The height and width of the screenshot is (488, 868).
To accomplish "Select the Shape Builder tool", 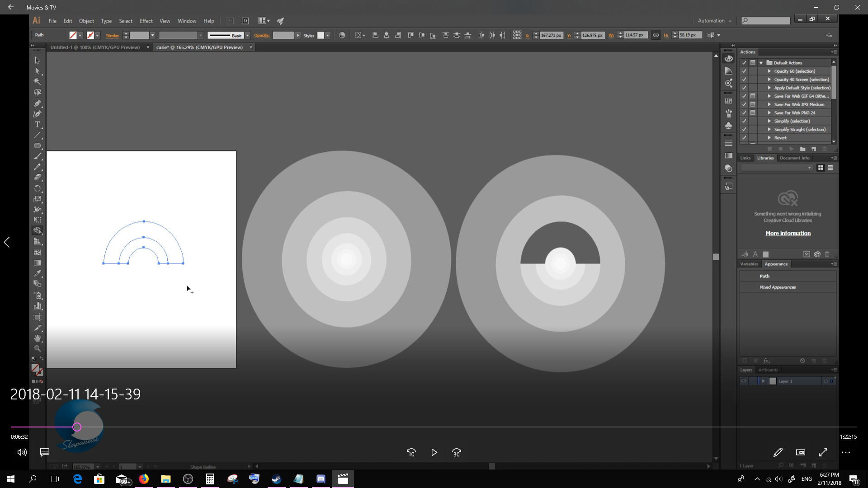I will point(38,230).
